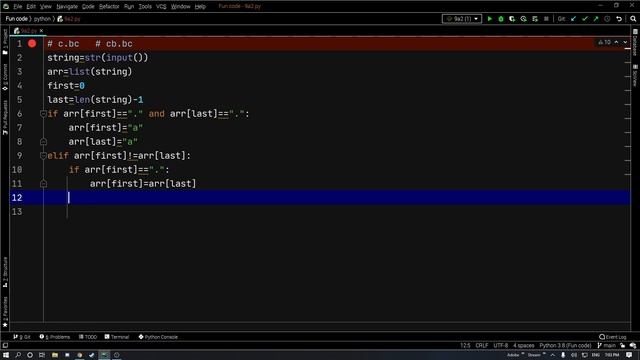Collapse the elif block on line 9
Screen dimensions: 640x360
coord(43,156)
